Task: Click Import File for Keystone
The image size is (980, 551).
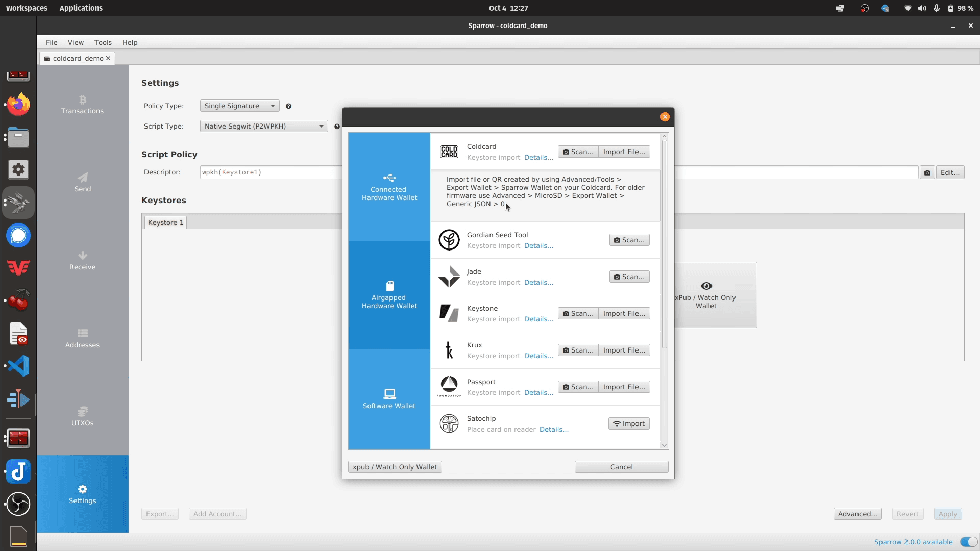Action: tap(624, 313)
